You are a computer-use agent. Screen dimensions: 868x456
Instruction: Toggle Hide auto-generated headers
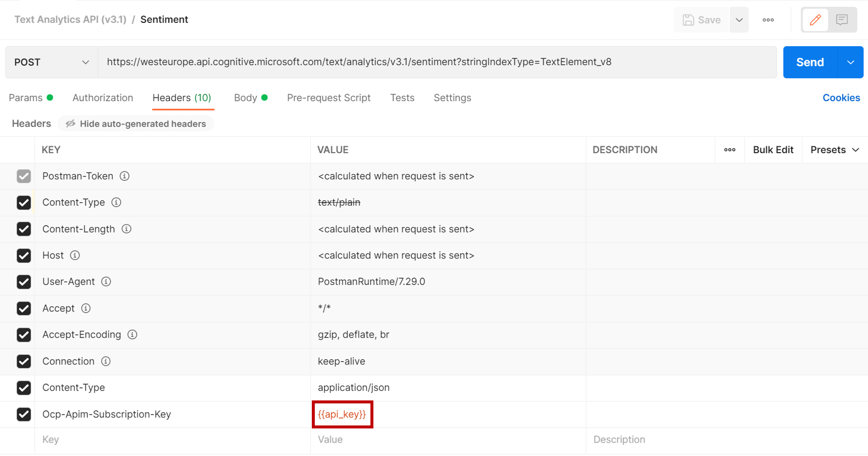(x=135, y=123)
